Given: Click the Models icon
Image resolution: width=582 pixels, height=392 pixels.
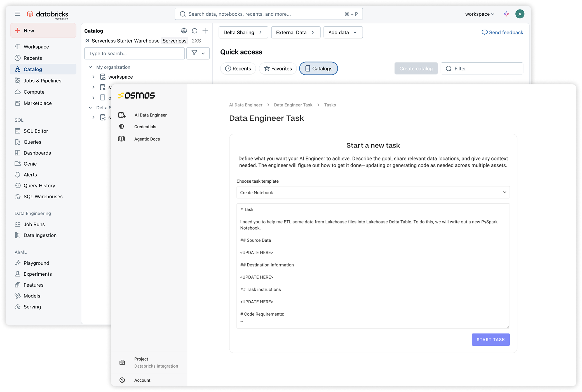Looking at the screenshot, I should coord(18,296).
